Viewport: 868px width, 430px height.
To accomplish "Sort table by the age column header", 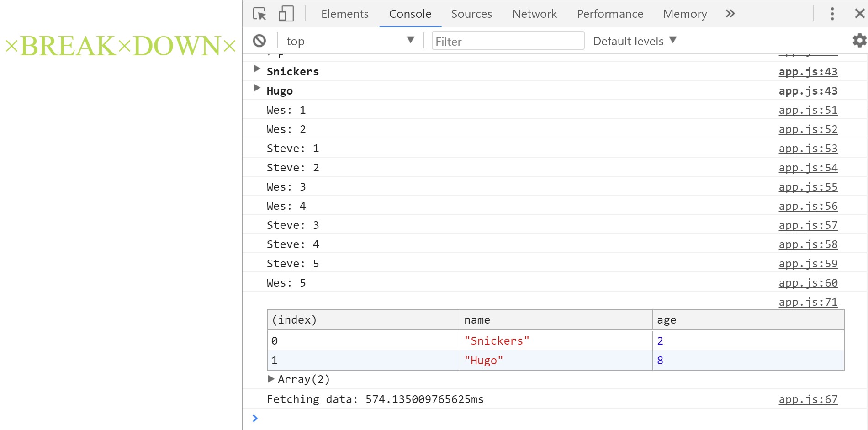I will tap(748, 320).
